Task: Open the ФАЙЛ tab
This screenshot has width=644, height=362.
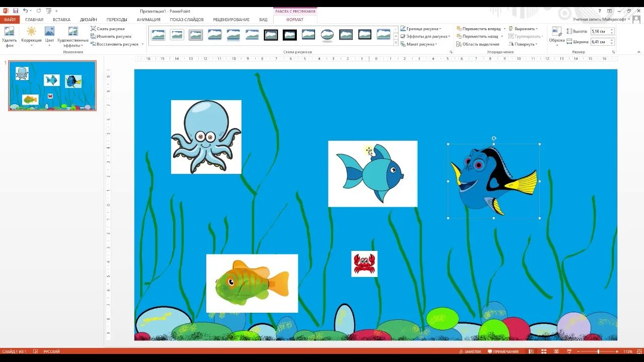Action: tap(10, 20)
